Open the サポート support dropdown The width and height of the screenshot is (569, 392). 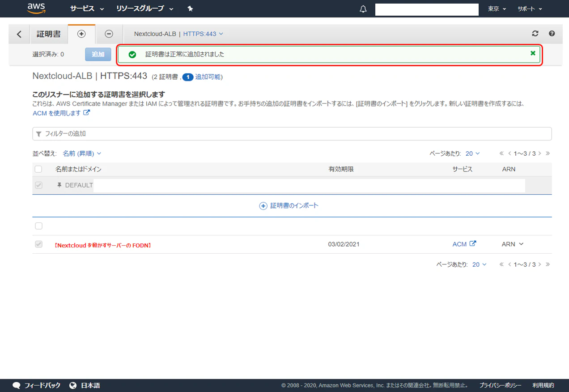click(x=530, y=9)
